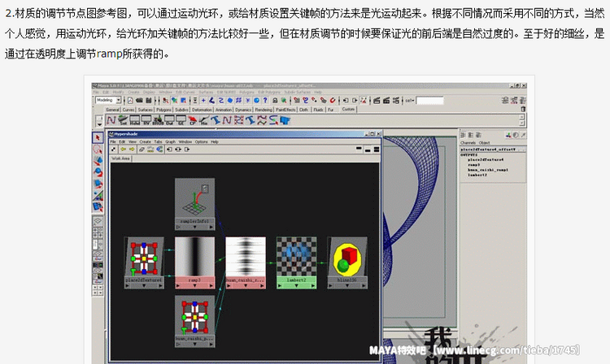The width and height of the screenshot is (610, 364).
Task: Switch to the Rendering shelf tab
Action: coord(264,110)
